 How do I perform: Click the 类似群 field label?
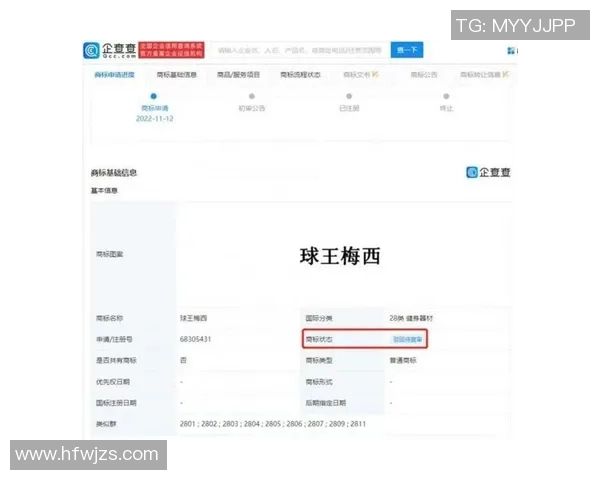[106, 424]
